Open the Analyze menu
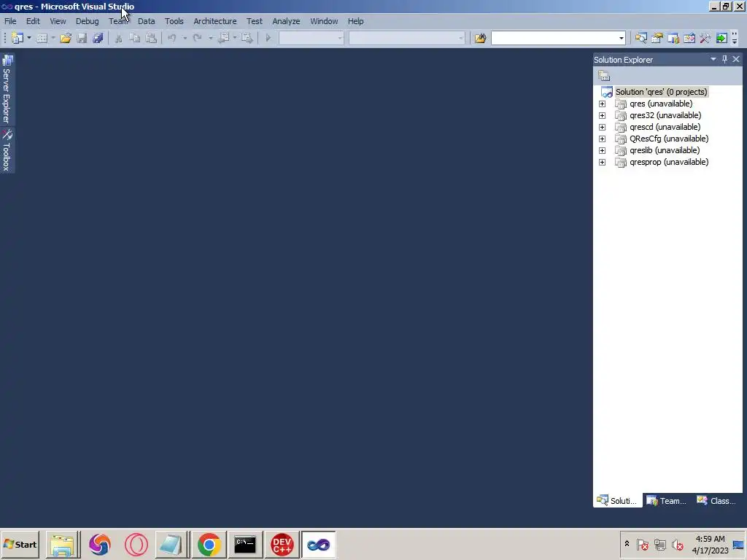This screenshot has height=560, width=747. (286, 21)
